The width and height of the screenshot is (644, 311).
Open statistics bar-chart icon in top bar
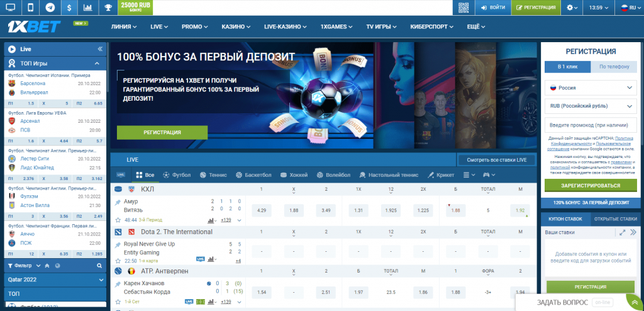click(x=88, y=8)
